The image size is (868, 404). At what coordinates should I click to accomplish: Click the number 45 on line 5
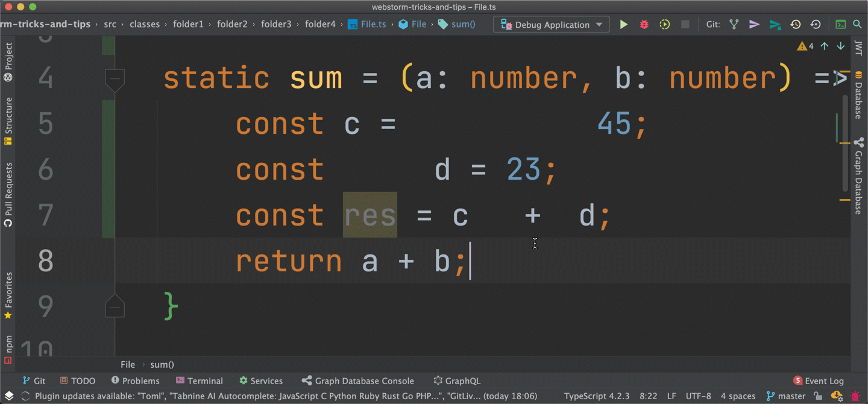[x=615, y=124]
